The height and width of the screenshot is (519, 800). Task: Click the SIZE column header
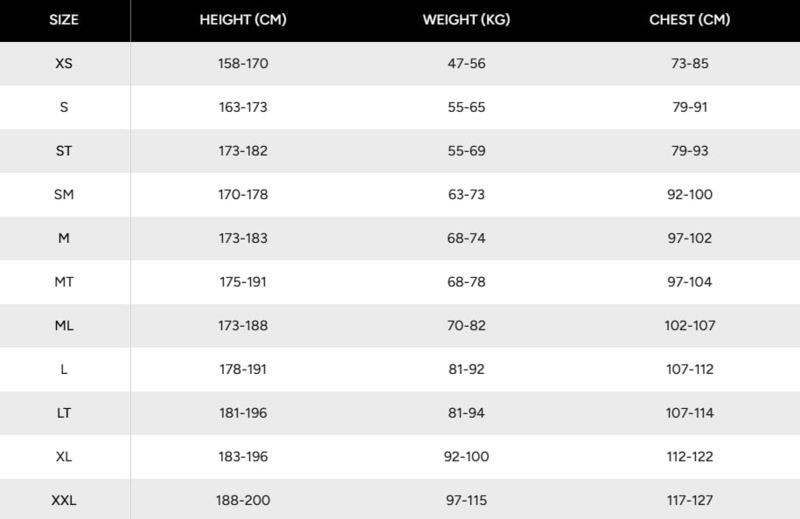64,20
